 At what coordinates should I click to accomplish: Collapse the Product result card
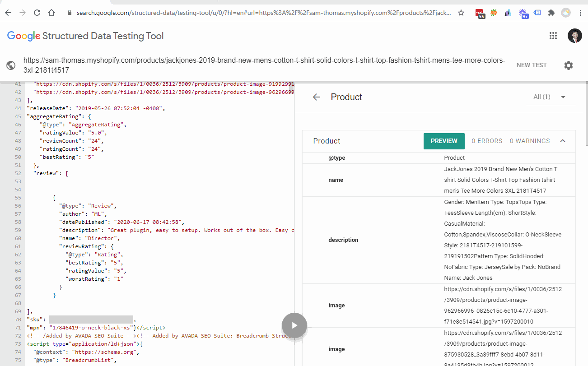click(x=563, y=141)
